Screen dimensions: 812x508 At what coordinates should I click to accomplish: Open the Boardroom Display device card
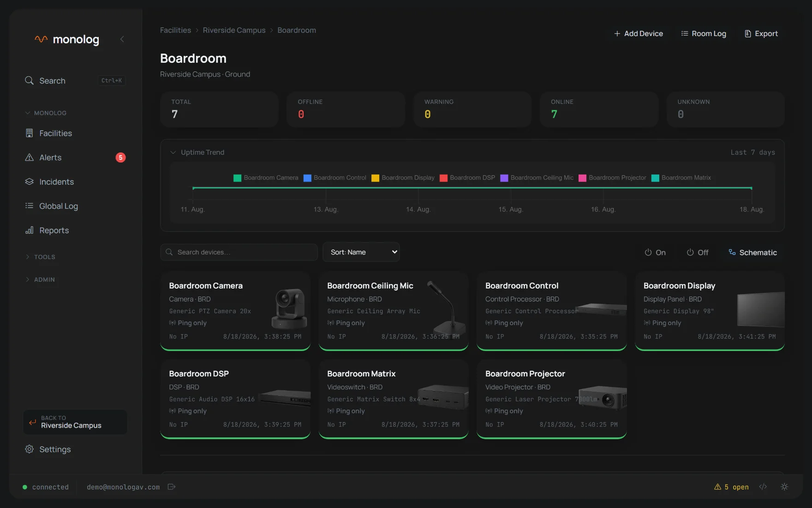tap(710, 311)
